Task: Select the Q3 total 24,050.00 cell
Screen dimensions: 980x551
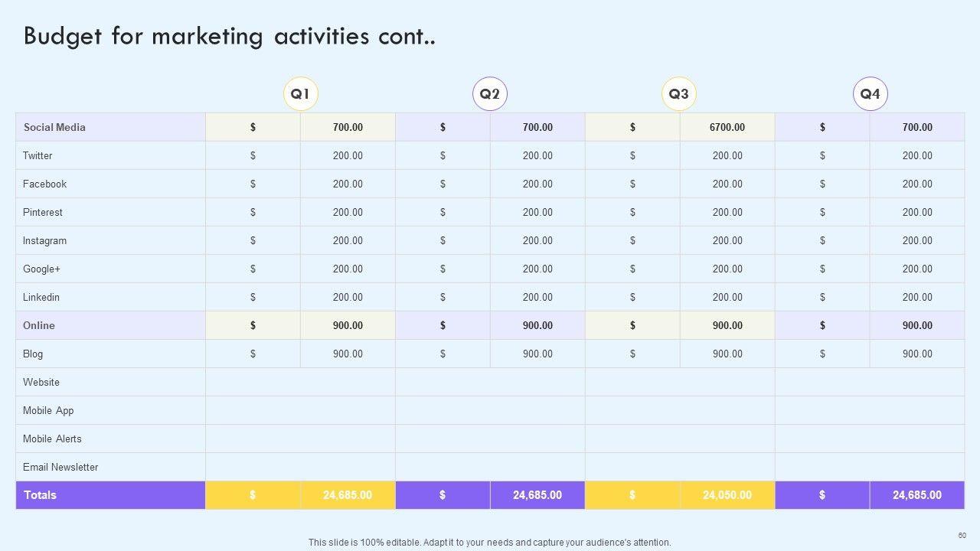Action: [x=727, y=495]
